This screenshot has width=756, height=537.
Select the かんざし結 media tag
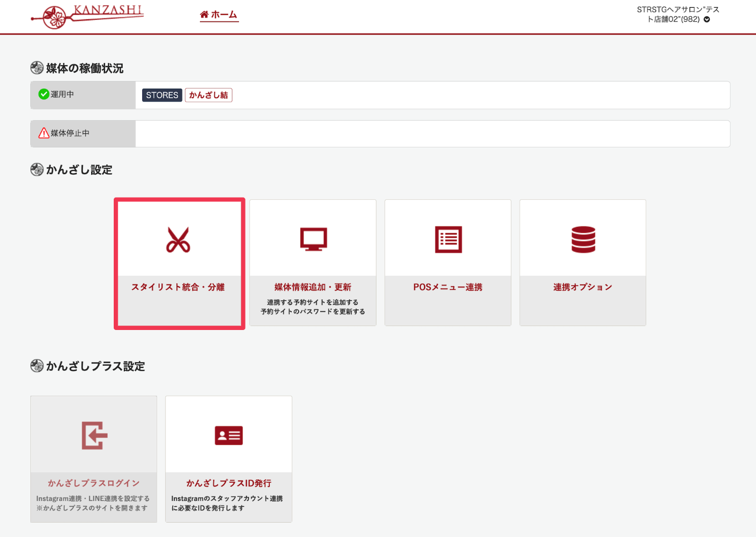pyautogui.click(x=208, y=95)
